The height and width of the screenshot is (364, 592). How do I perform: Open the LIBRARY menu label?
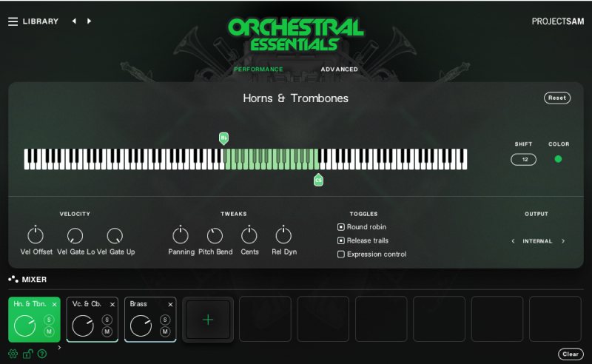click(x=41, y=21)
